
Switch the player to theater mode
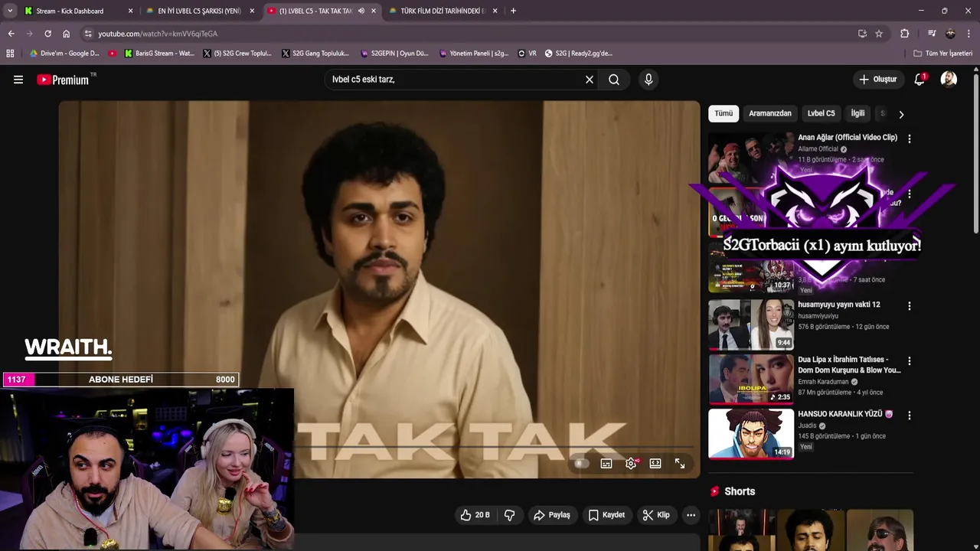[x=655, y=464]
